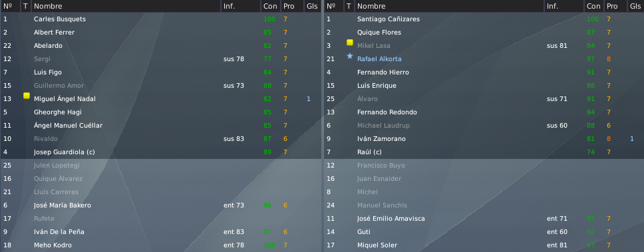This screenshot has height=252, width=644.
Task: Click Rivaldo's sus 83 substitution info
Action: coord(234,139)
